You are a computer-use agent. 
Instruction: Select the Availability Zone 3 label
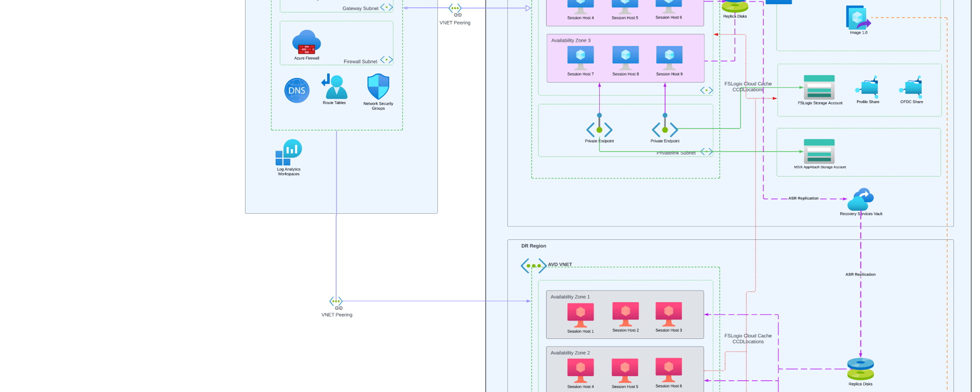coord(571,40)
